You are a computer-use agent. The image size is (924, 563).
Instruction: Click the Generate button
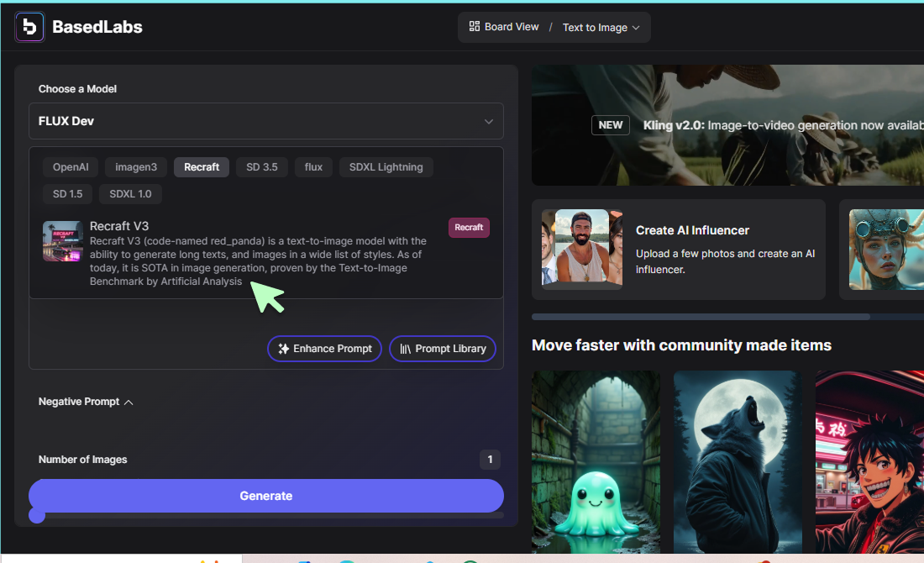[x=266, y=496]
